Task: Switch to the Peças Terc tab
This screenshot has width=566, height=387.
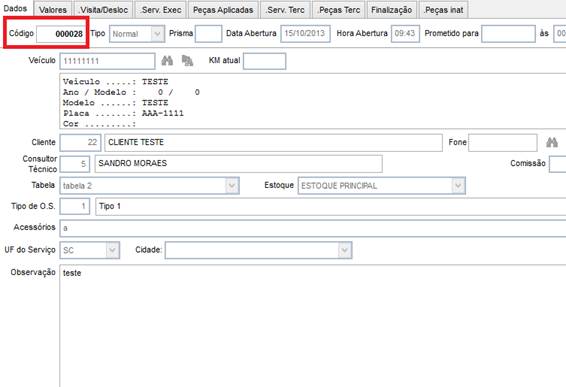Action: [339, 10]
